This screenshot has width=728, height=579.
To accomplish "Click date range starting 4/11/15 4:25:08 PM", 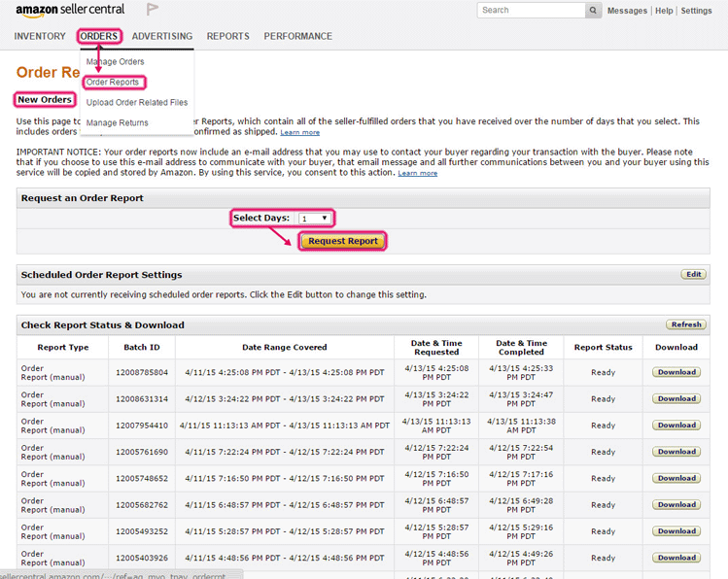I will pyautogui.click(x=285, y=372).
